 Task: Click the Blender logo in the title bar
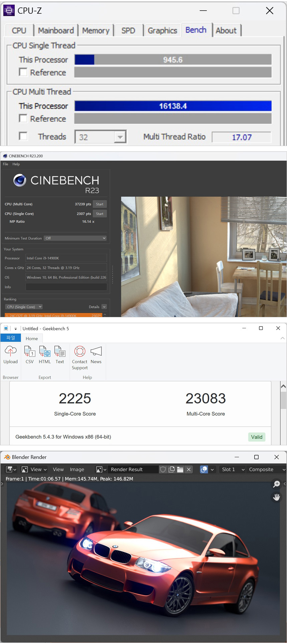7,457
